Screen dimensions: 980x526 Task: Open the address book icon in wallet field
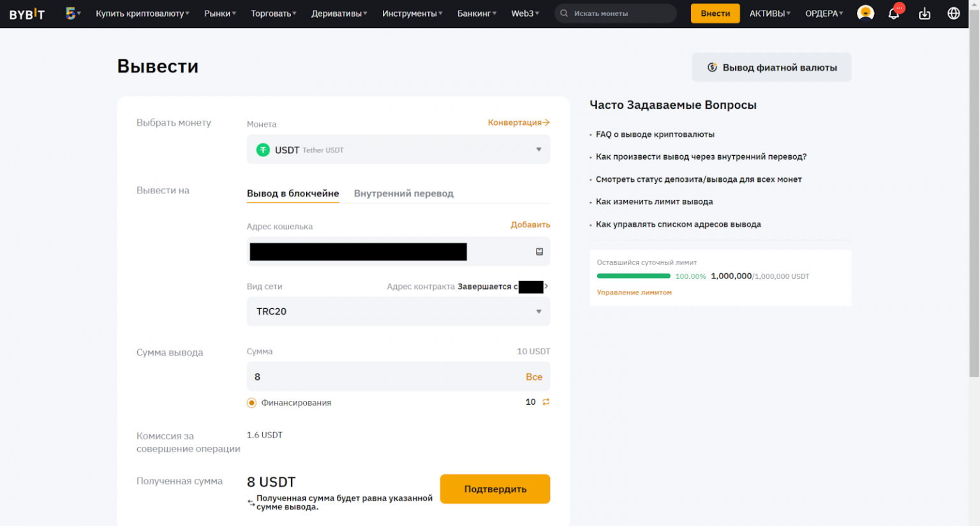[539, 252]
